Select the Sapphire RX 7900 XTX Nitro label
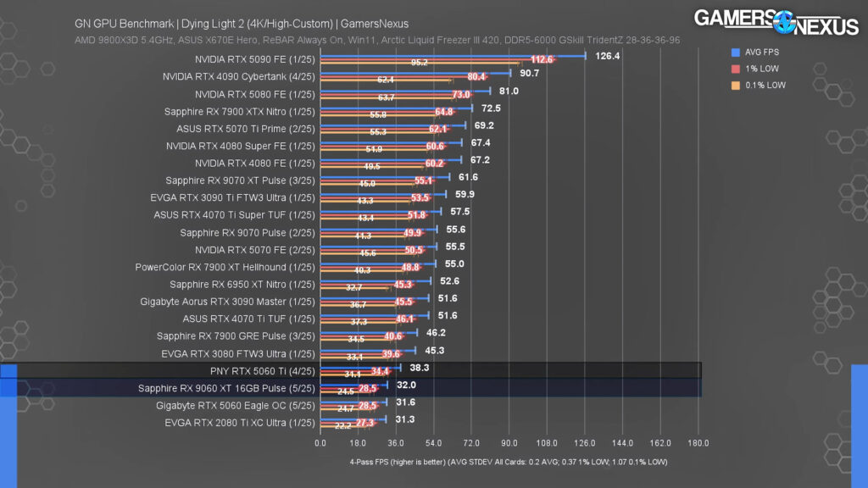This screenshot has height=488, width=868. [x=240, y=111]
